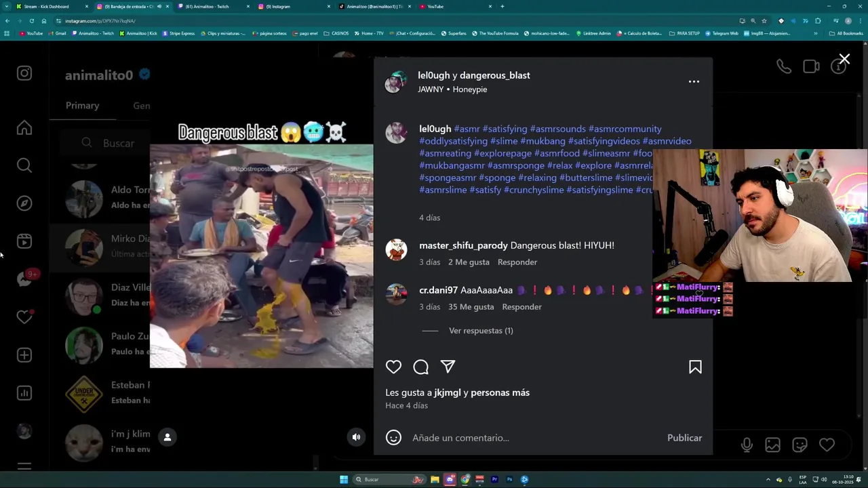868x488 pixels.
Task: Click the comment bubble icon on the post
Action: [420, 367]
